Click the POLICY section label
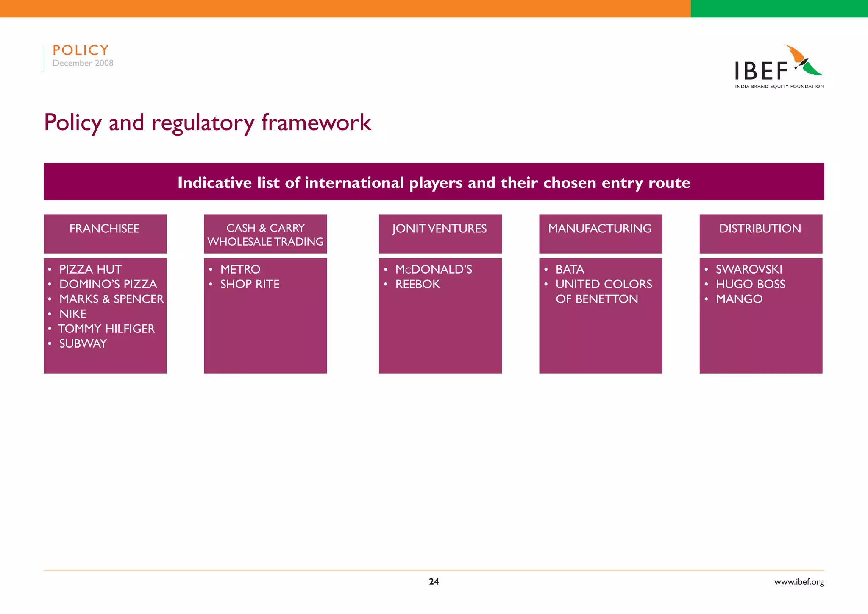 coord(81,50)
